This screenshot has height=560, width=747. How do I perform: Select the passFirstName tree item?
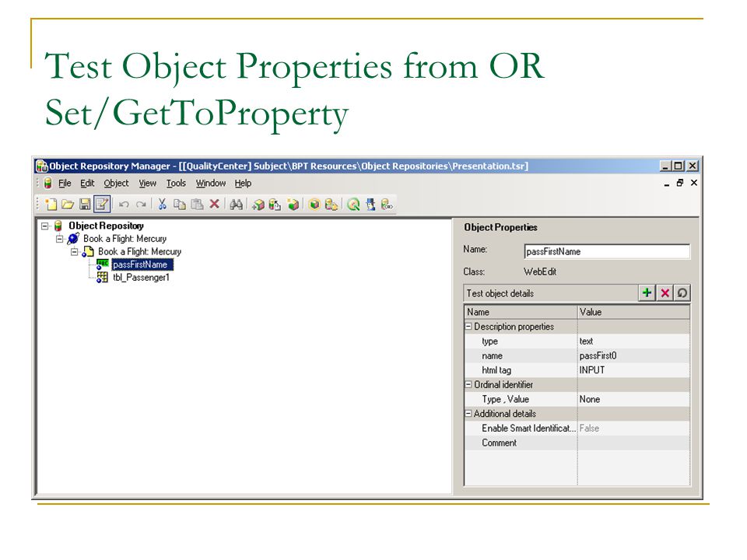142,264
